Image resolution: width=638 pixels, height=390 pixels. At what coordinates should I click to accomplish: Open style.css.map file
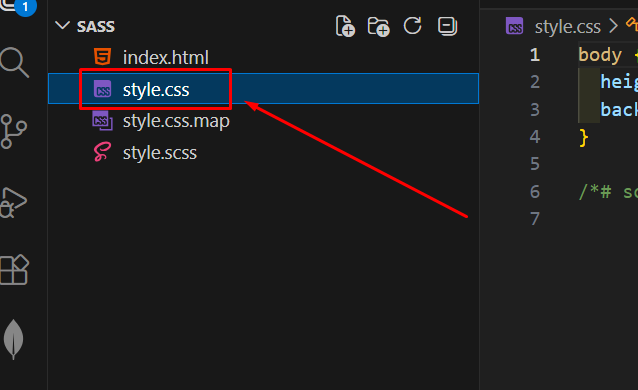pyautogui.click(x=263, y=121)
